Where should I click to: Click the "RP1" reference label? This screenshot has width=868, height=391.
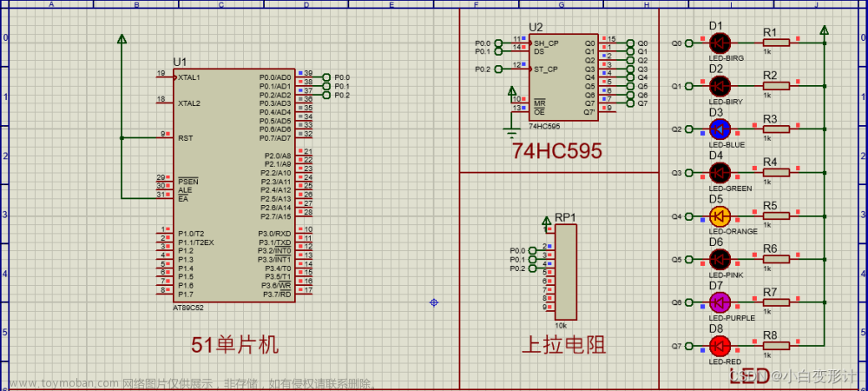(566, 217)
